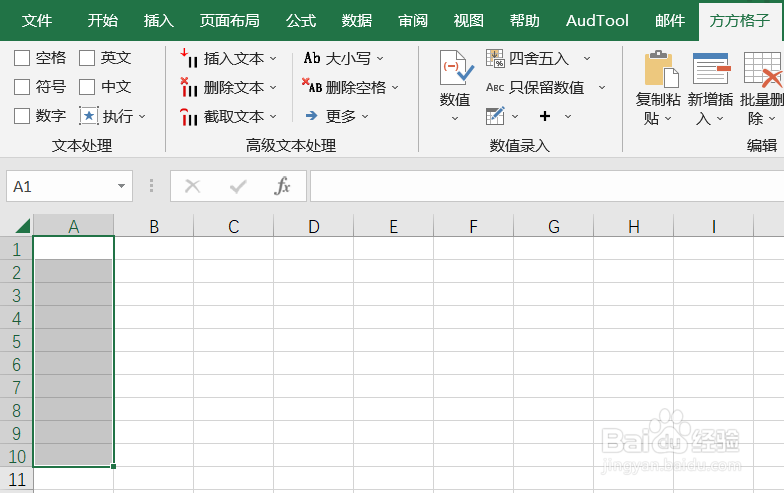
Task: Select row 11 header
Action: coord(16,480)
